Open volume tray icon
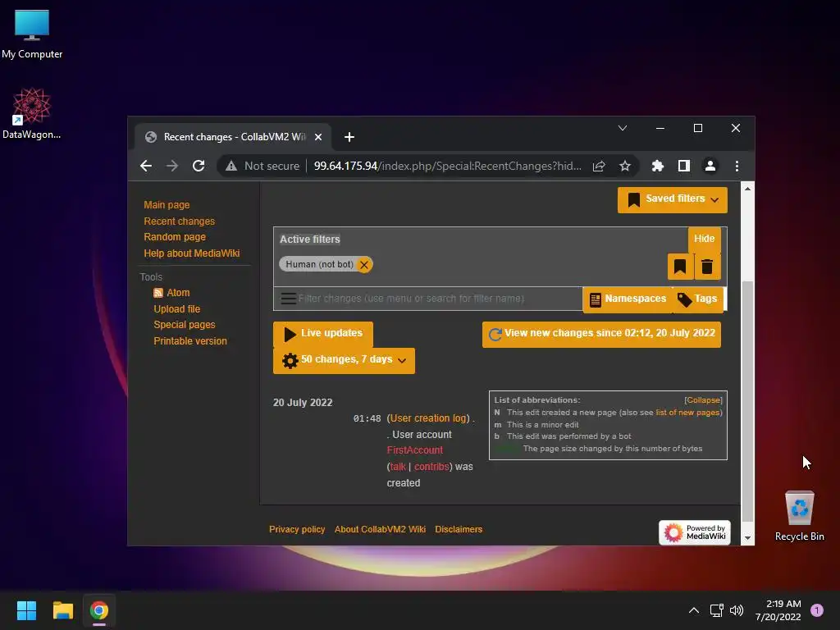This screenshot has height=630, width=840. coord(737,610)
